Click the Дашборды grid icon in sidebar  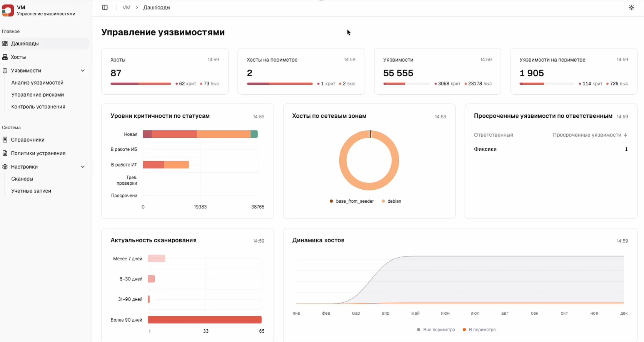(5, 43)
